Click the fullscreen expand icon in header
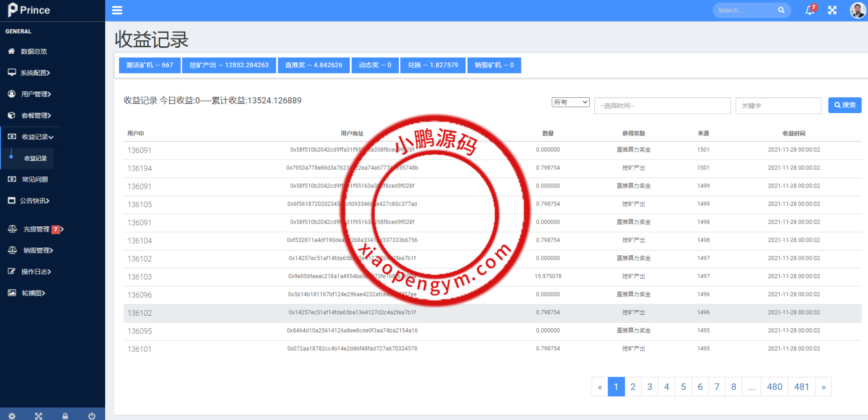This screenshot has width=868, height=420. [x=832, y=10]
